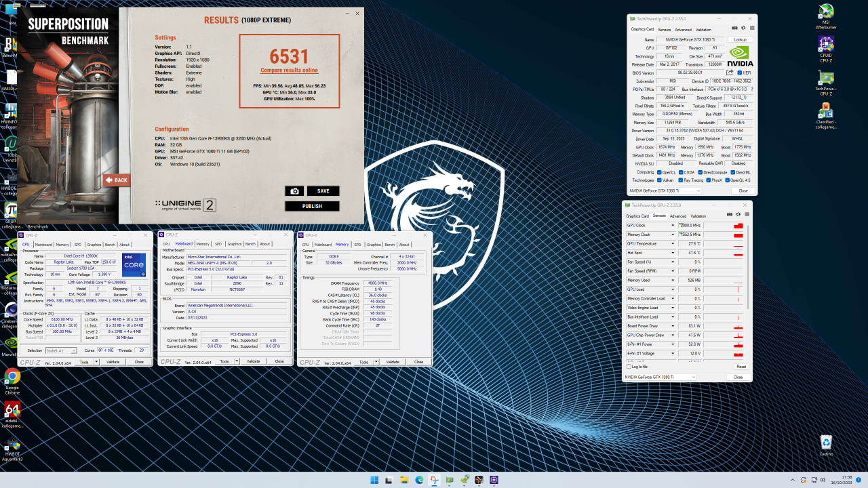Screen dimensions: 868x488
Task: Click the Intel Core i9 logo in CPU-Z
Action: (x=134, y=265)
